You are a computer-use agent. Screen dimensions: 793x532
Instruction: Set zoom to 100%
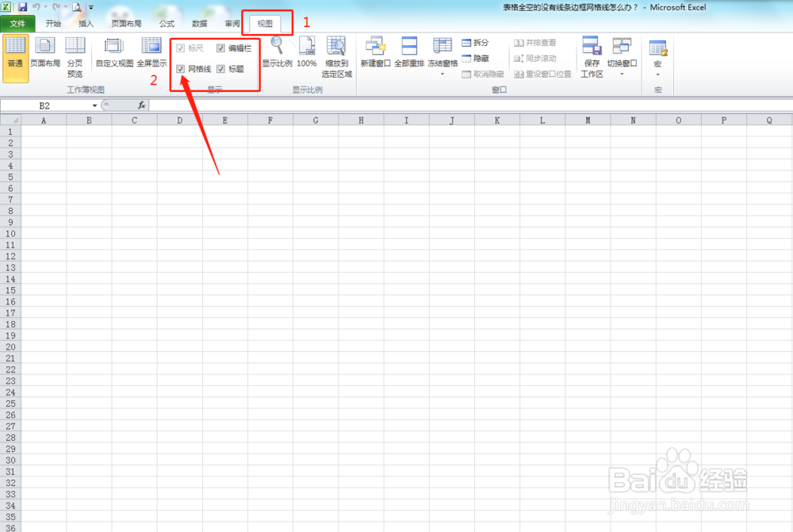[306, 52]
